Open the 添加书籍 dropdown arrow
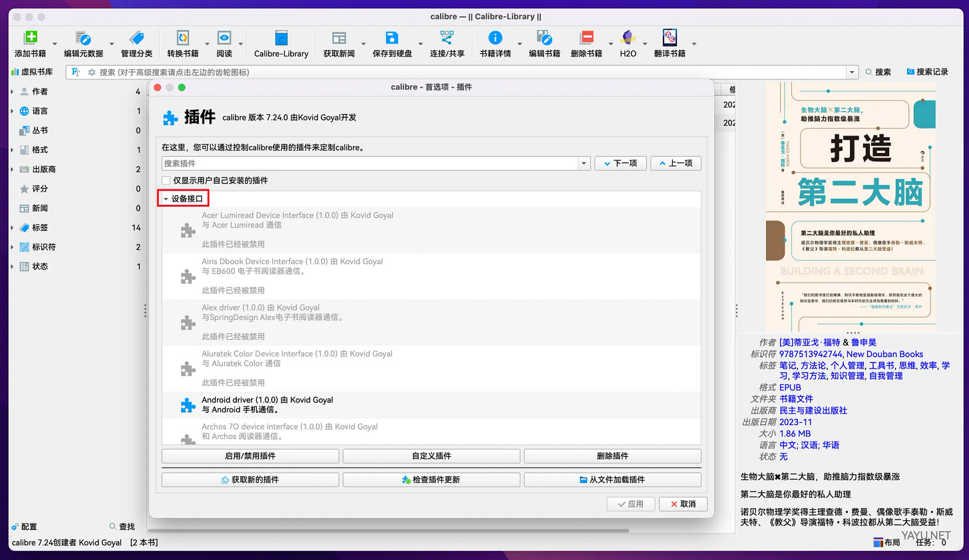Image resolution: width=969 pixels, height=560 pixels. [x=55, y=44]
